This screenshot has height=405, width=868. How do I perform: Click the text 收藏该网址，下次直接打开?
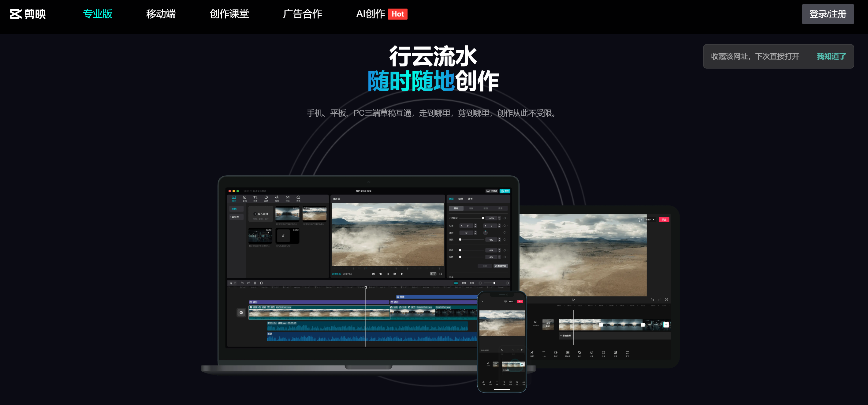pyautogui.click(x=755, y=56)
